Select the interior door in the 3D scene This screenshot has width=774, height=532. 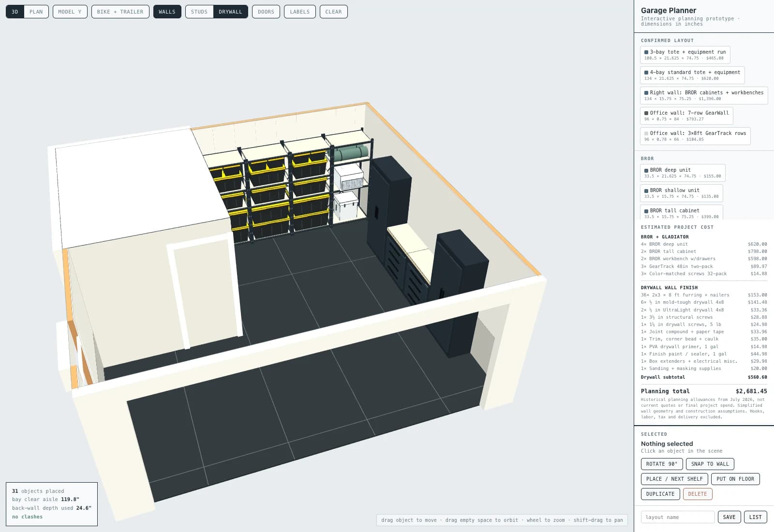point(205,294)
